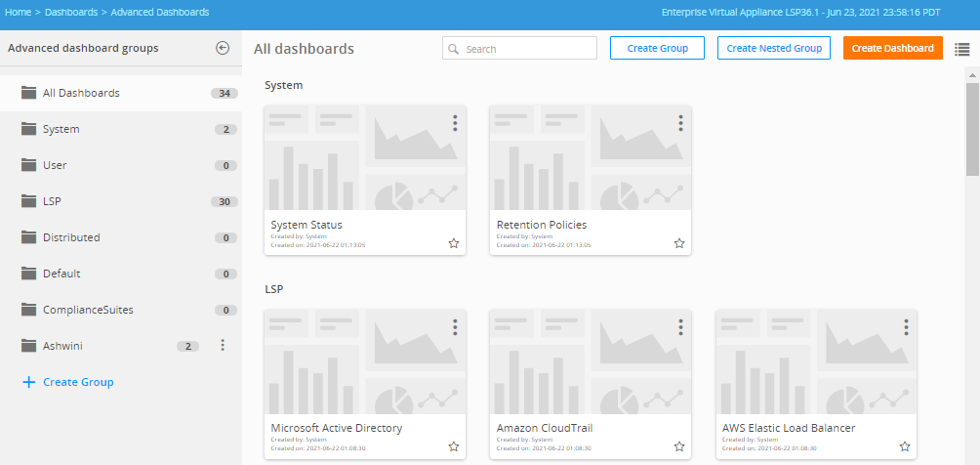Click the Create Dashboard button

[x=892, y=48]
